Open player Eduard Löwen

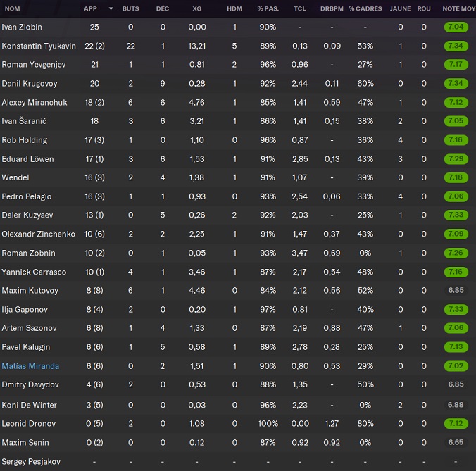27,159
